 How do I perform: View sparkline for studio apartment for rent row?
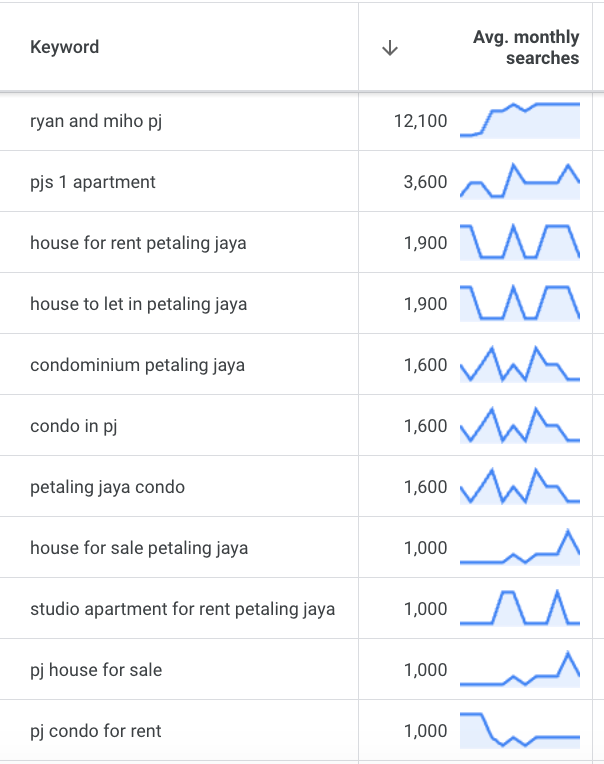(520, 608)
